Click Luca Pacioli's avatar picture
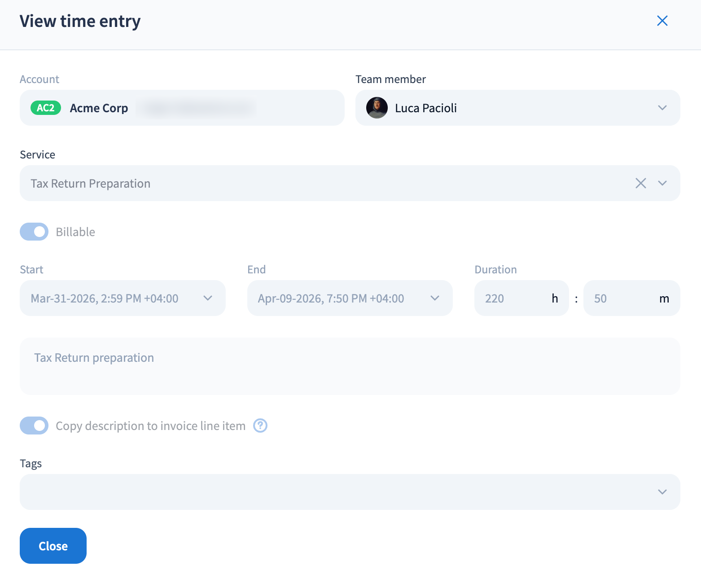The image size is (701, 588). tap(377, 108)
